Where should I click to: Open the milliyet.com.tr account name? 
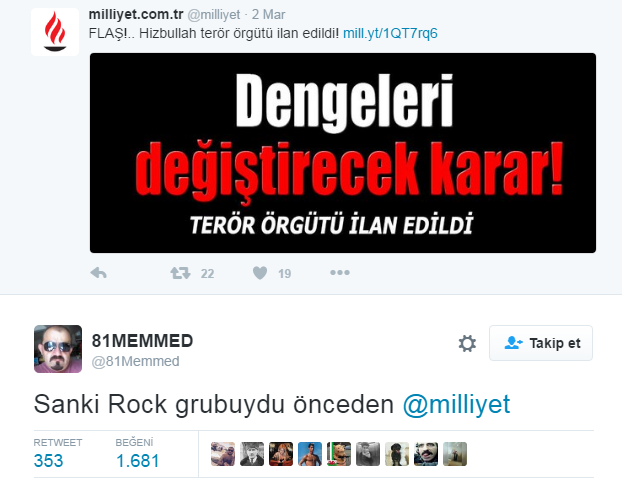click(136, 15)
